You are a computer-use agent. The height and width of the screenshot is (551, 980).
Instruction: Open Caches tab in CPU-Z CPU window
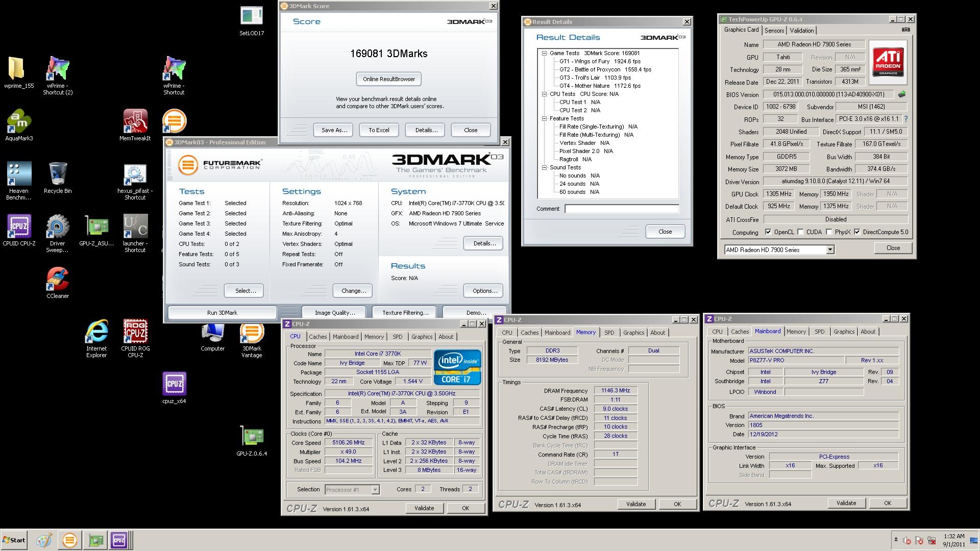click(x=317, y=337)
